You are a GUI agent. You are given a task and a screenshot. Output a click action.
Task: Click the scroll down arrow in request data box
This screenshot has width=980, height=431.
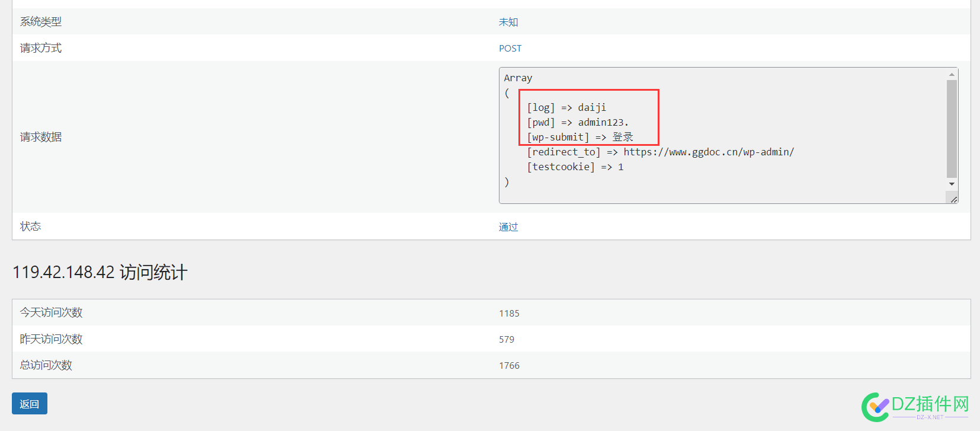click(x=952, y=184)
